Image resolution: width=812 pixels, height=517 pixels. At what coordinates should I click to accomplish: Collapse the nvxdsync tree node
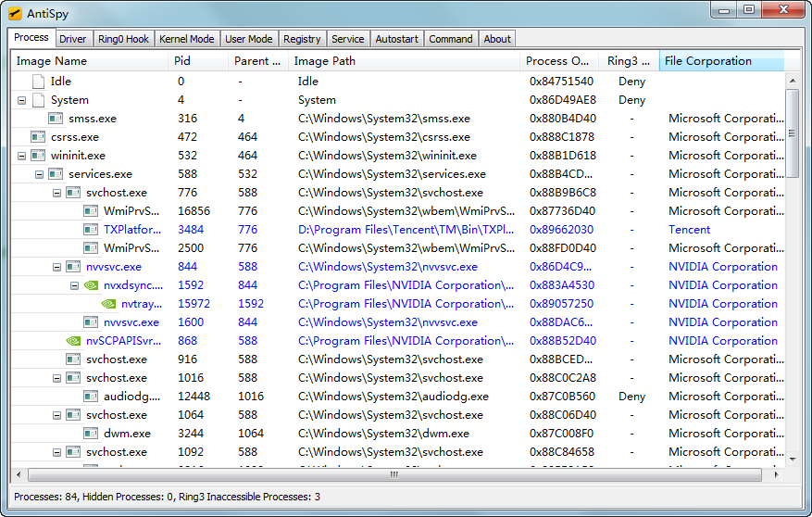74,285
